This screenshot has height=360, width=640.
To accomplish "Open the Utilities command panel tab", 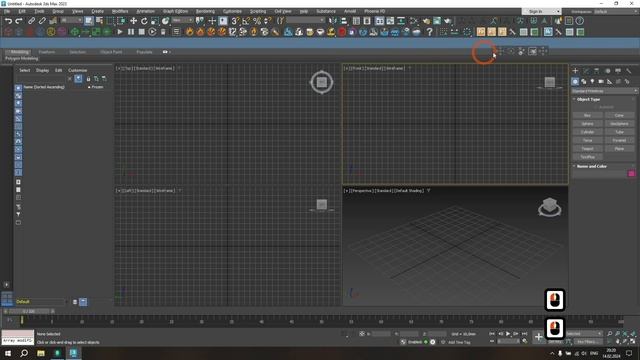I will pyautogui.click(x=629, y=71).
